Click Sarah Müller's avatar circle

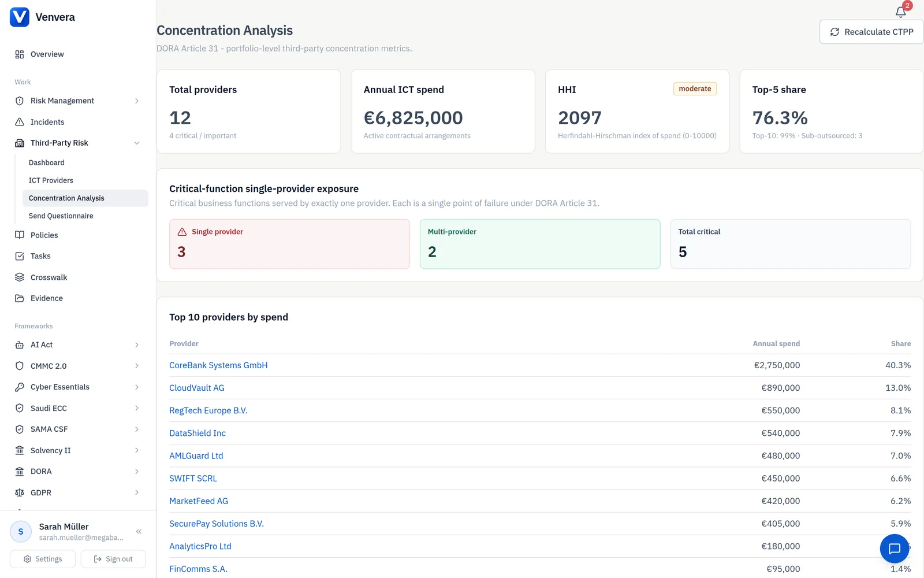tap(21, 532)
